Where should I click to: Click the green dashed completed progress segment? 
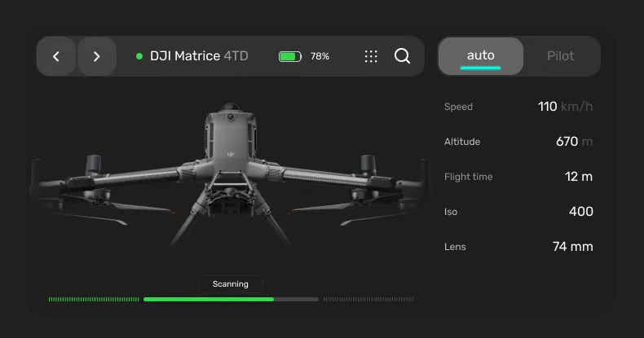(94, 300)
